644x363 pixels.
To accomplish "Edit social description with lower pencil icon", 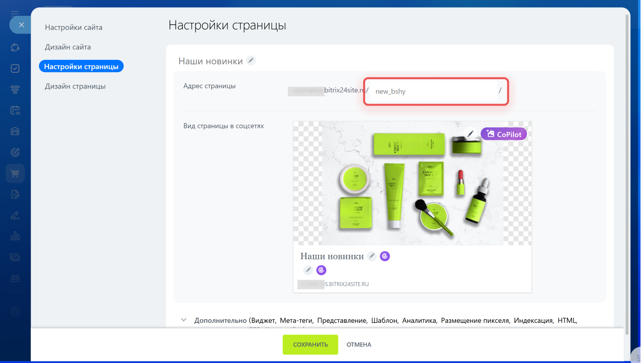I will (308, 270).
